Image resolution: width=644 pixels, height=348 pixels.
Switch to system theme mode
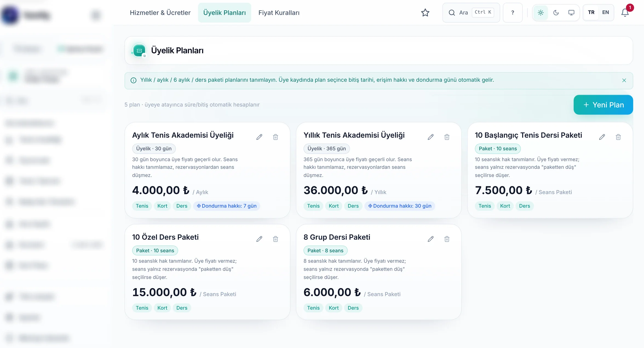pos(571,13)
